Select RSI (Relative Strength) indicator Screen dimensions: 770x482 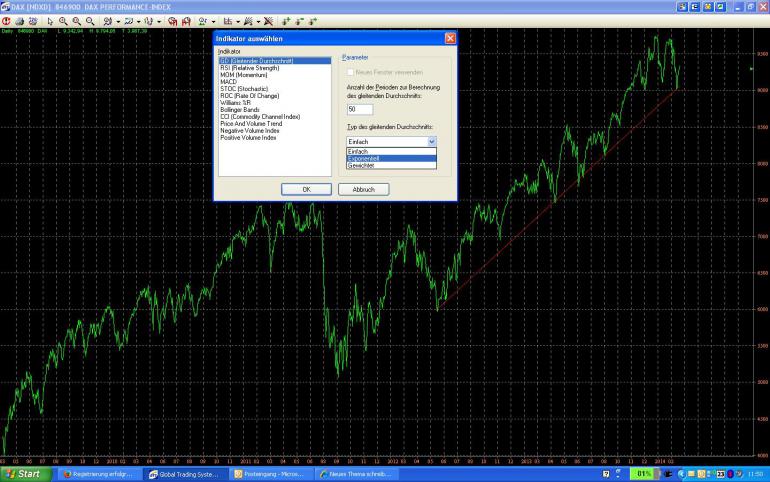pyautogui.click(x=275, y=68)
